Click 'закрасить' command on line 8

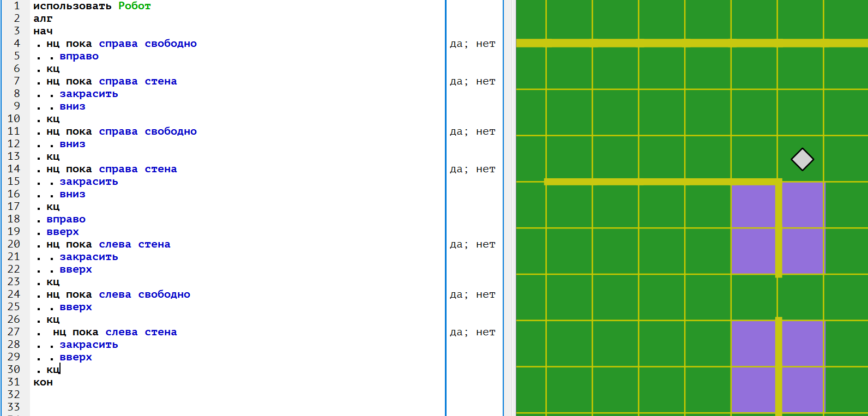pyautogui.click(x=89, y=94)
